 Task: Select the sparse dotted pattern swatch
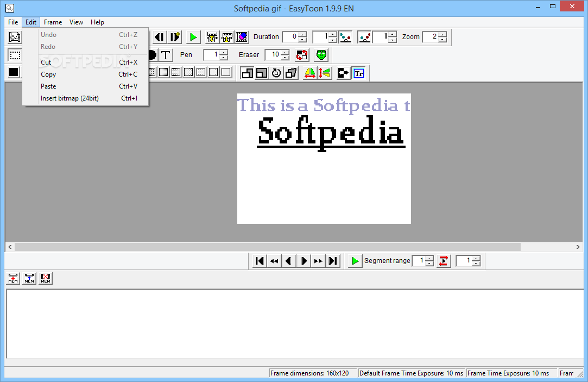point(213,72)
